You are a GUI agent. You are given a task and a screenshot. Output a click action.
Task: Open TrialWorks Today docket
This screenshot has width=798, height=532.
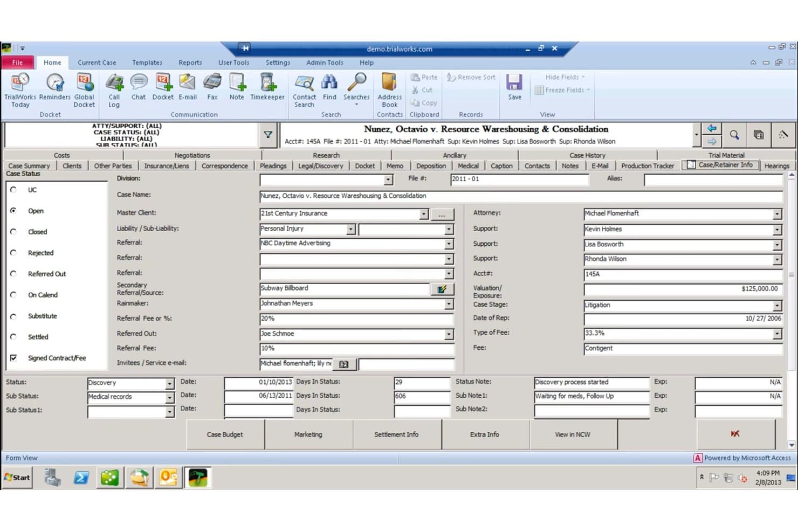(x=20, y=90)
